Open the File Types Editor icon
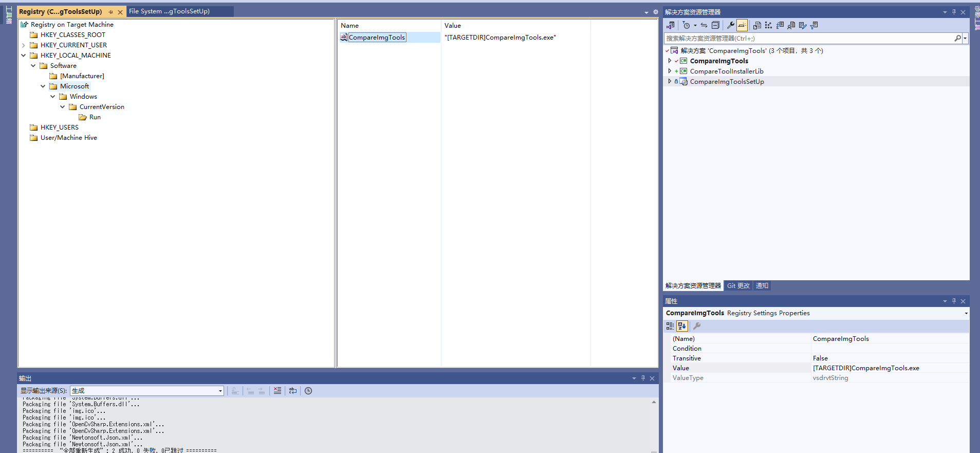 780,25
